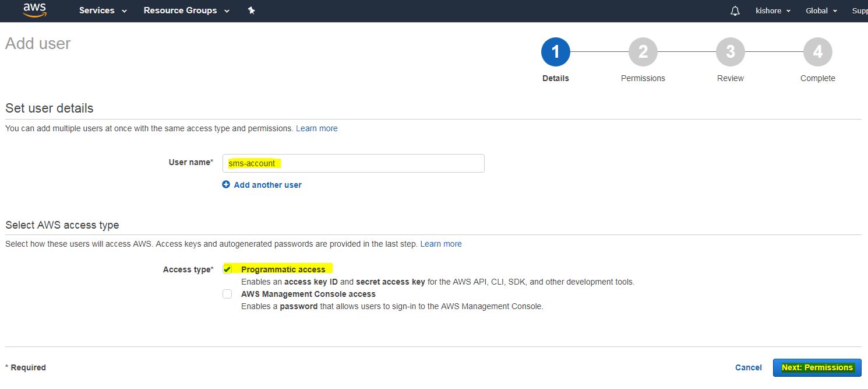Screen dimensions: 868x389
Task: Click step 3 Review circle
Action: coord(730,52)
